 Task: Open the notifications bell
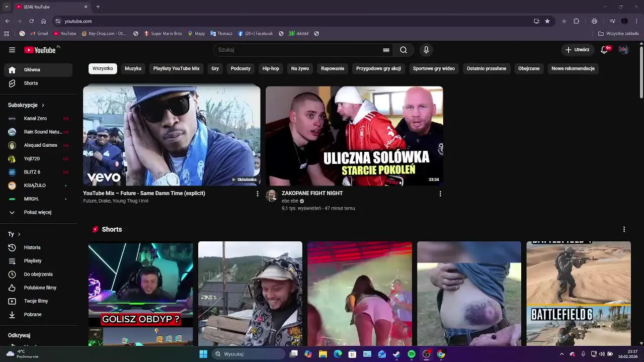(604, 50)
